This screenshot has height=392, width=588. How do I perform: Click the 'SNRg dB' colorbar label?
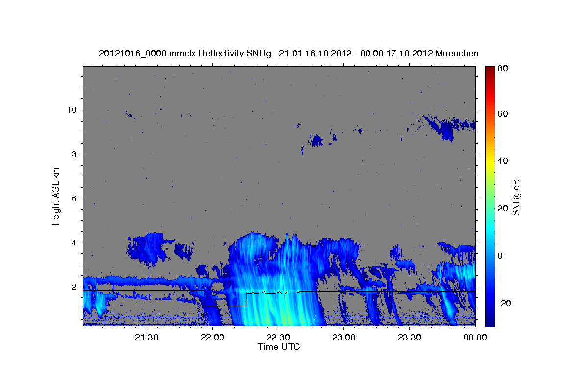pos(516,197)
